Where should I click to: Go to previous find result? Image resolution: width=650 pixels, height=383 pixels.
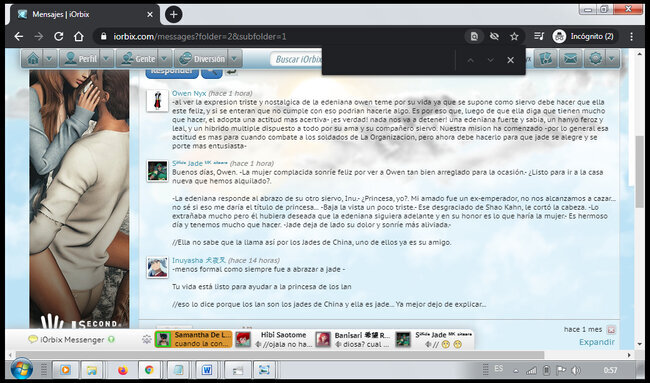click(470, 60)
